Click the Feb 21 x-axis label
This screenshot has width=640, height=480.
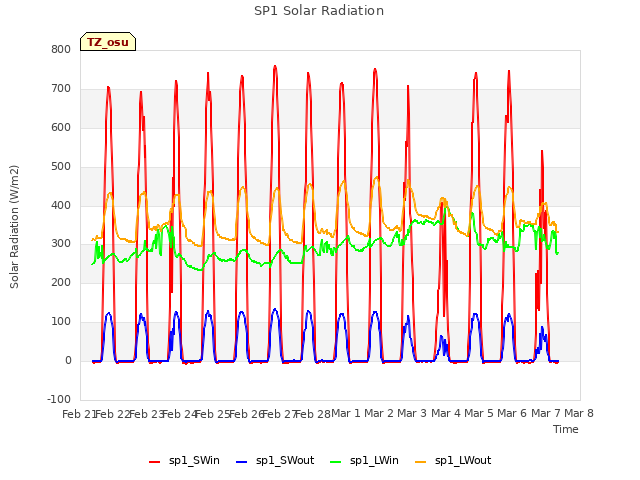click(x=79, y=414)
